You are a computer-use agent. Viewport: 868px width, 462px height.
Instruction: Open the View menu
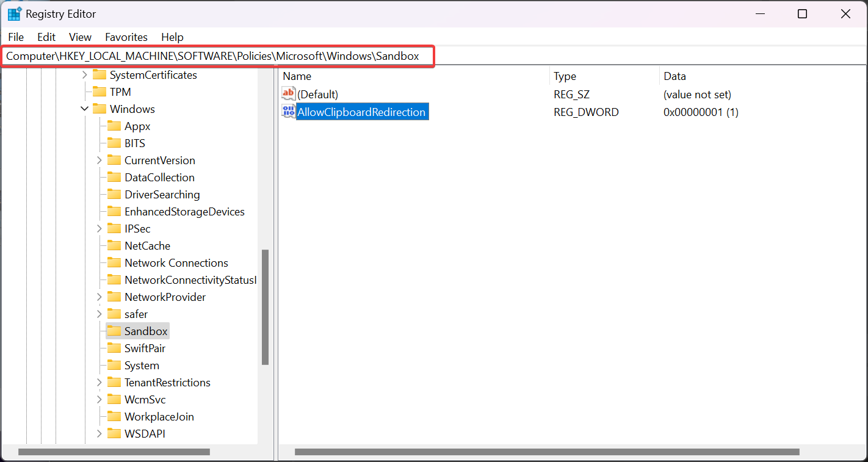80,37
